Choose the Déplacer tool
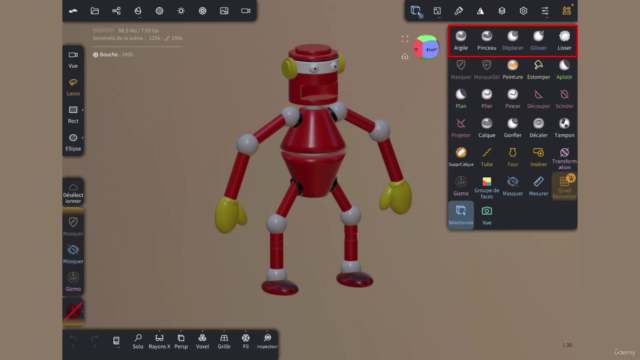The width and height of the screenshot is (640, 360). click(513, 40)
